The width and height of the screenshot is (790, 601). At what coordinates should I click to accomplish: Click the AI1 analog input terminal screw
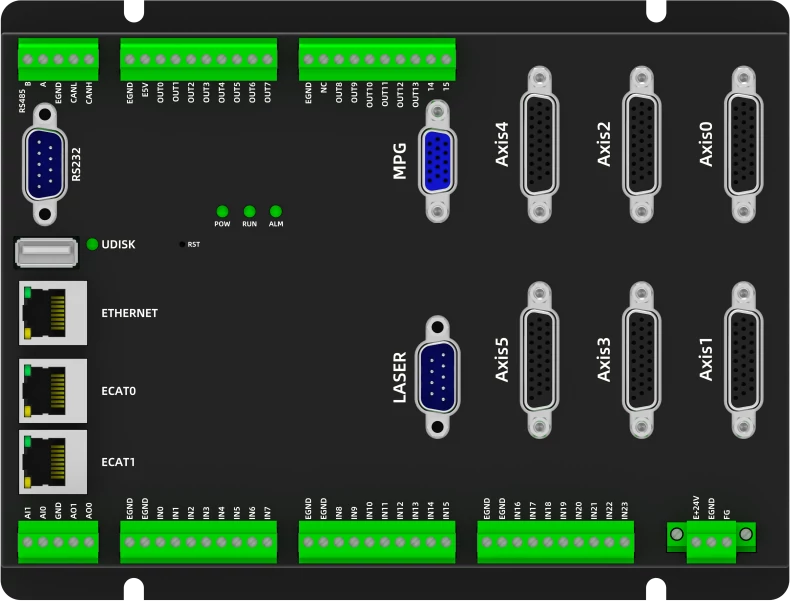(x=28, y=542)
